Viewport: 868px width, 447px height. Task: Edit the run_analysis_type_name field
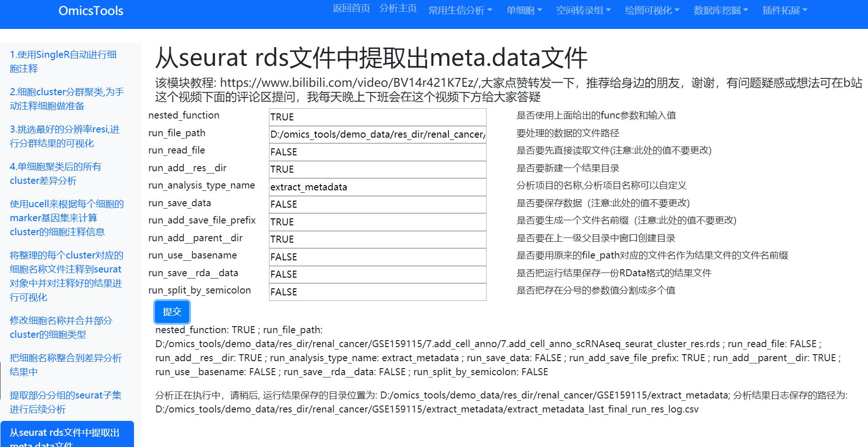click(377, 187)
